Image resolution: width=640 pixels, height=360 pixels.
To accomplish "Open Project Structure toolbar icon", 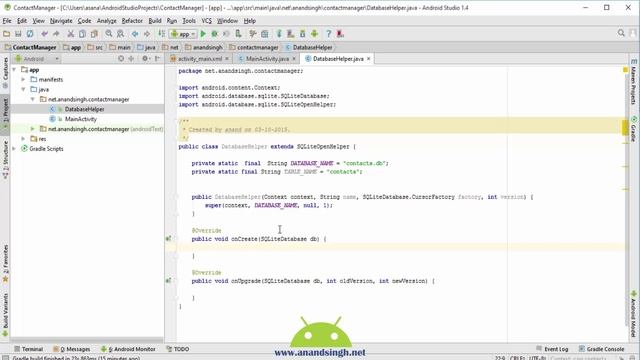I will tap(264, 34).
